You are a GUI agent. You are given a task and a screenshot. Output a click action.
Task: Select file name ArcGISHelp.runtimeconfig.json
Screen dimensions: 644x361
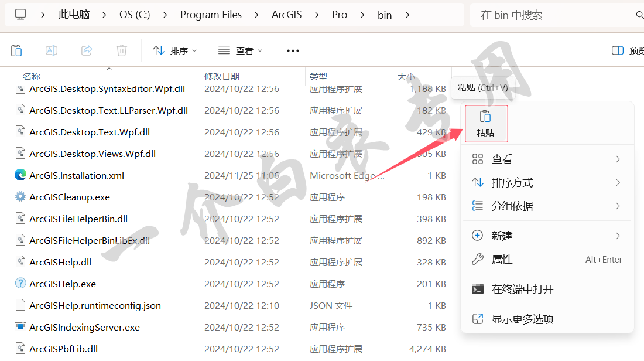[95, 305]
